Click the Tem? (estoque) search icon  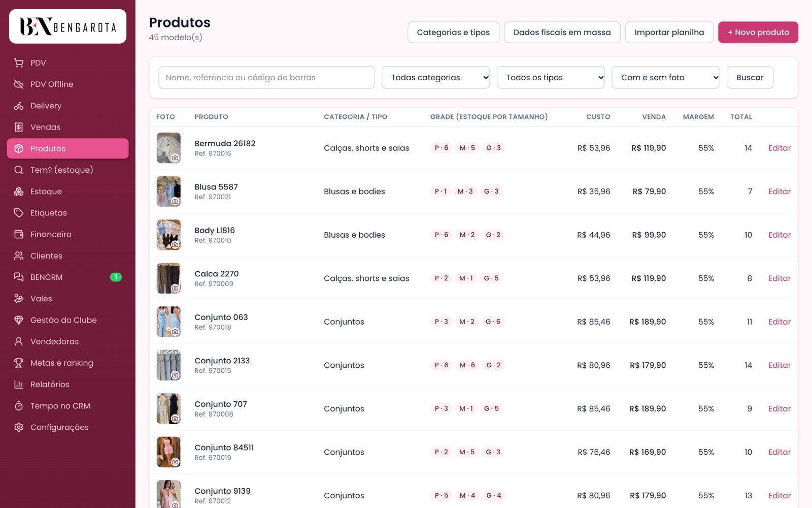19,170
